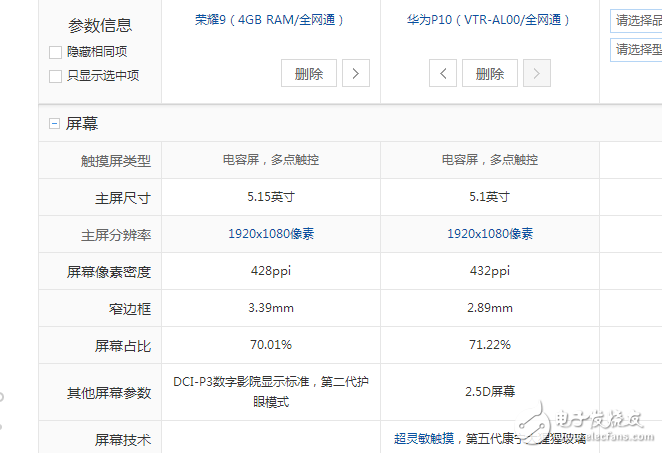The height and width of the screenshot is (453, 662).
Task: Select 华为P10's 电容屏，多点触控 cell
Action: pos(490,160)
